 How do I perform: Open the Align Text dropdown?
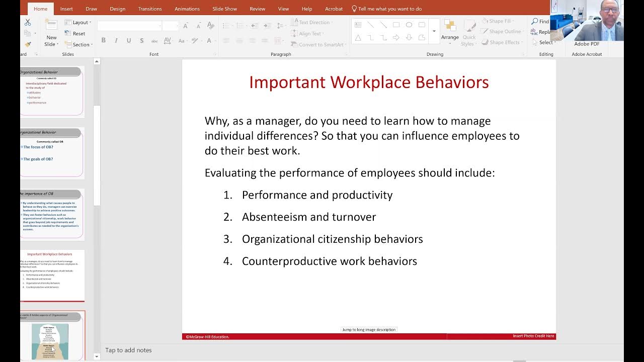307,34
